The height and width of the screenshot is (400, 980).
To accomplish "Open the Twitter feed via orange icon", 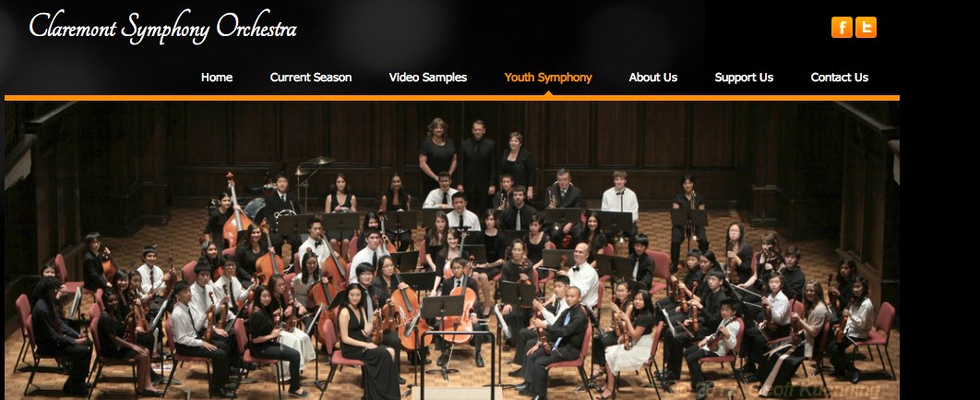I will [x=866, y=28].
